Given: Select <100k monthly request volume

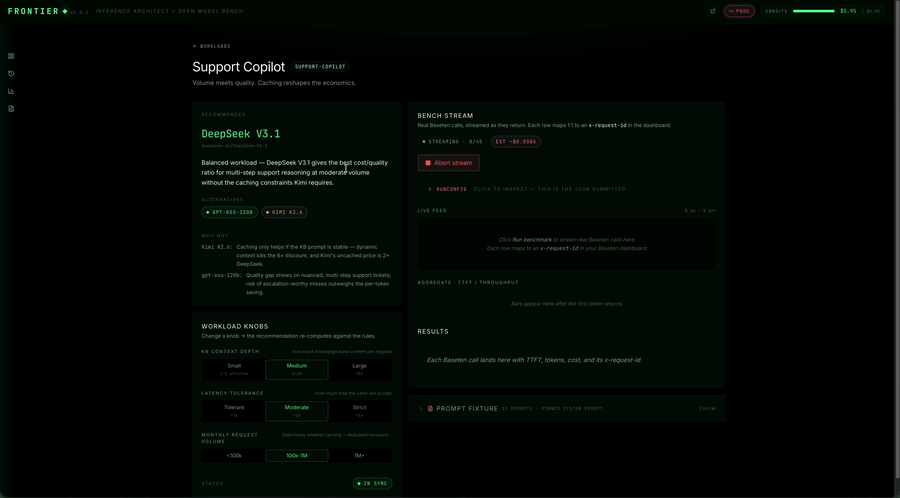Looking at the screenshot, I should [x=234, y=456].
